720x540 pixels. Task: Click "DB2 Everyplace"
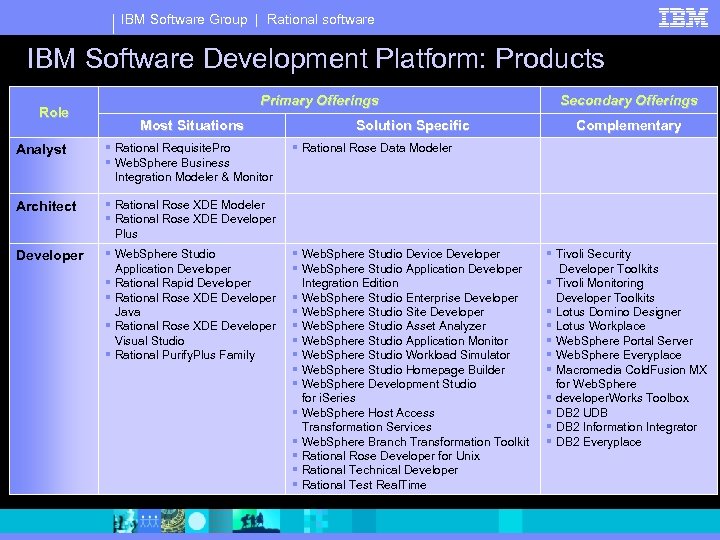click(x=599, y=442)
